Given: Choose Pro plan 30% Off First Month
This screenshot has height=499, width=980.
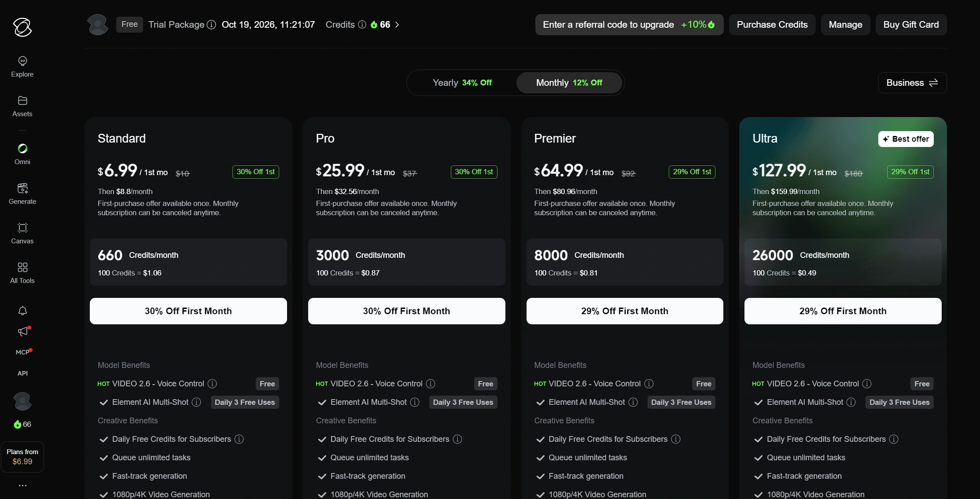Looking at the screenshot, I should click(406, 311).
